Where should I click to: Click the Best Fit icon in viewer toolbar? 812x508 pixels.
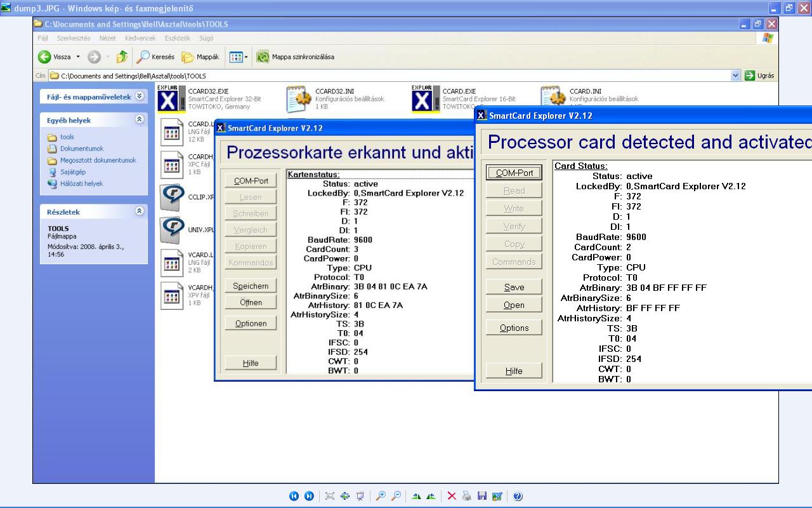coord(330,496)
